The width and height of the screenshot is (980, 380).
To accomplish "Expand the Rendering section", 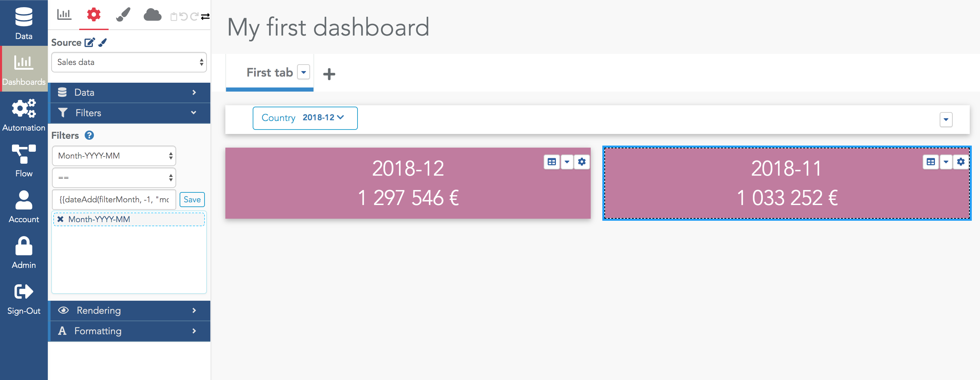I will (x=129, y=310).
